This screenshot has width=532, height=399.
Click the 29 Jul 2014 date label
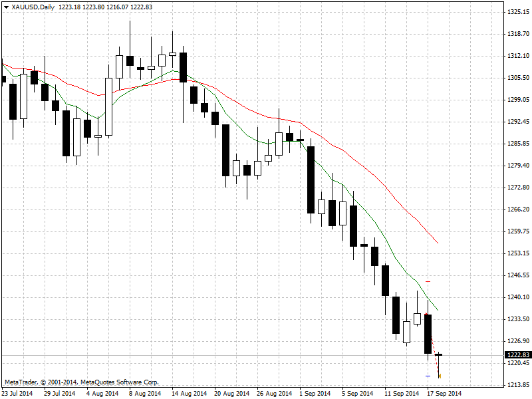[60, 394]
